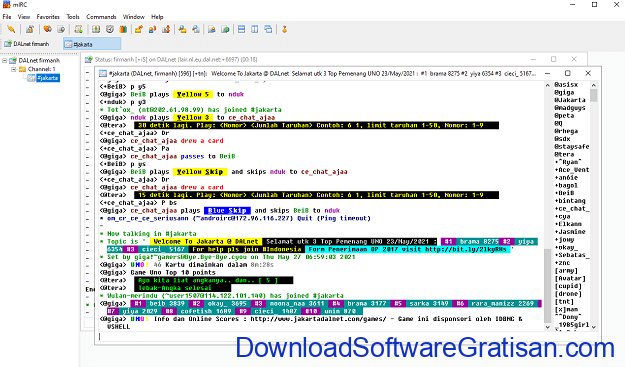Click the DCC Send file icon
Image resolution: width=625 pixels, height=367 pixels.
coord(139,29)
